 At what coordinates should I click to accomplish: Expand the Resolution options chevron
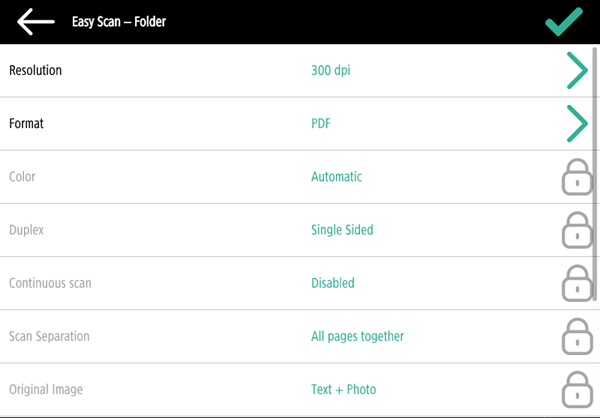tap(577, 71)
